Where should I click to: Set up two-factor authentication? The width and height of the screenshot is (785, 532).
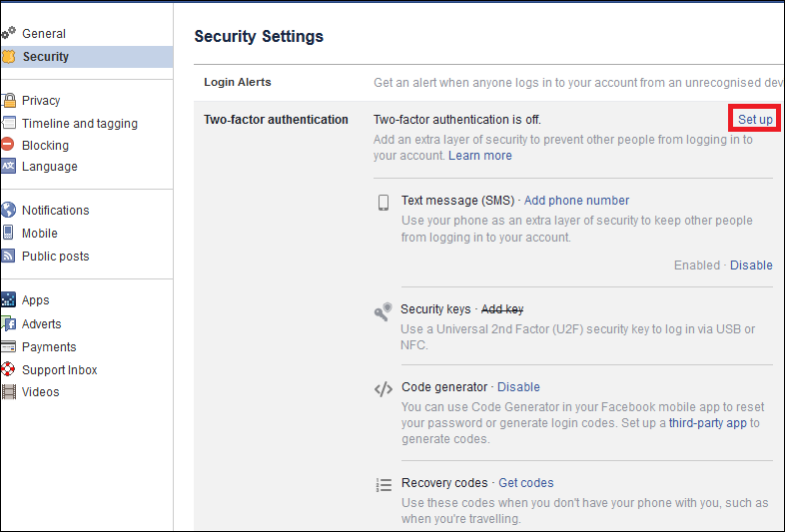755,120
